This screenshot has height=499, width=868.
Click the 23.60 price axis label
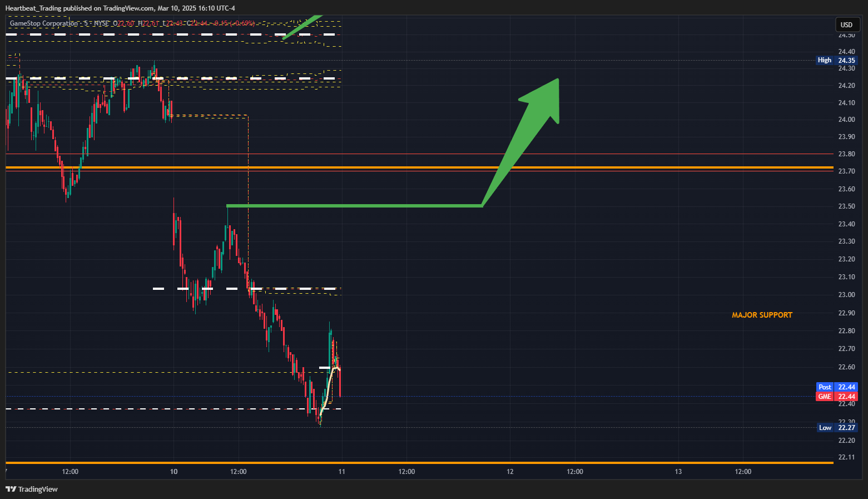click(x=846, y=189)
